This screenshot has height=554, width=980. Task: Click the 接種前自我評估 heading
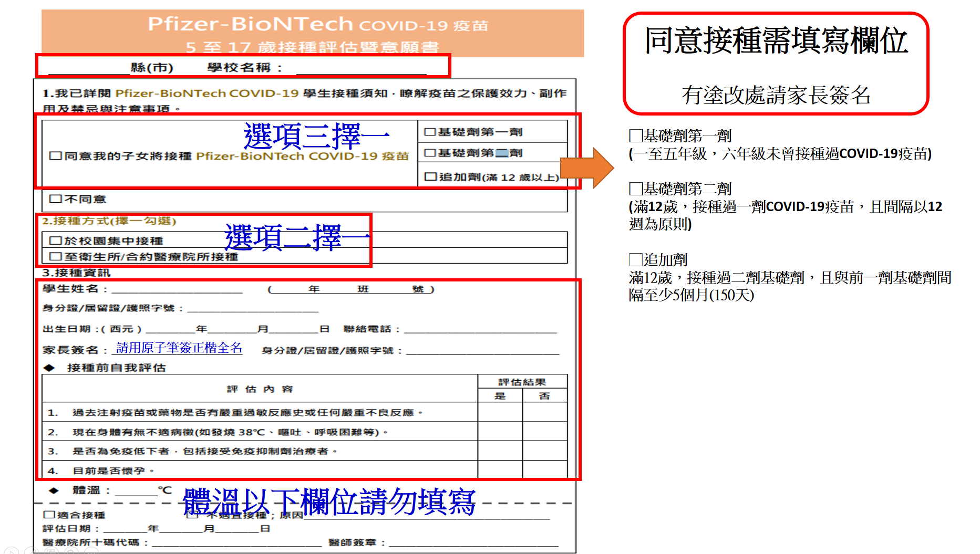(117, 368)
